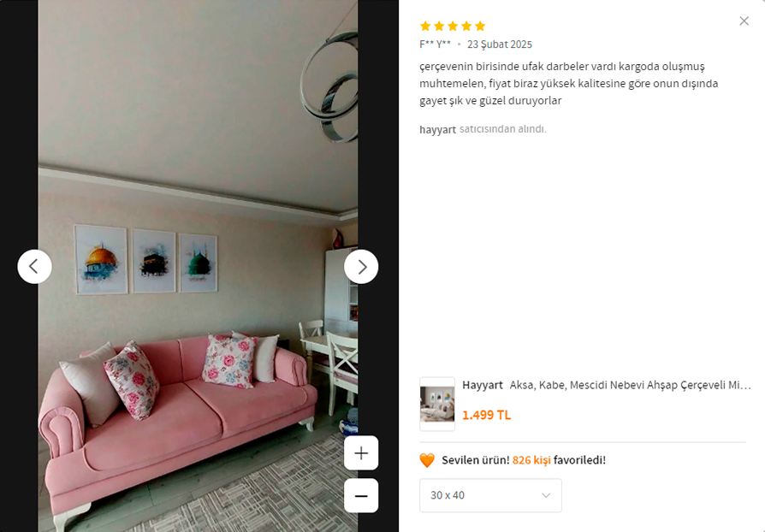
Task: Open the hayyart seller link
Action: point(437,129)
